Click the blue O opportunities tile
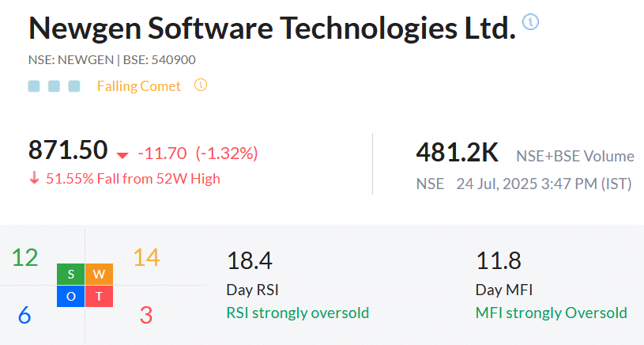The image size is (644, 345). tap(70, 296)
